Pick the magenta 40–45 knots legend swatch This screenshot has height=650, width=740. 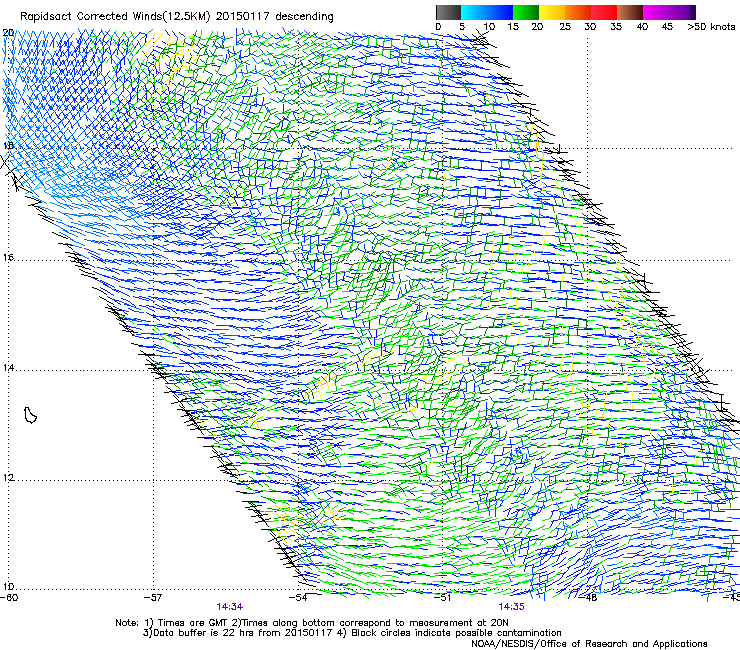(x=656, y=12)
